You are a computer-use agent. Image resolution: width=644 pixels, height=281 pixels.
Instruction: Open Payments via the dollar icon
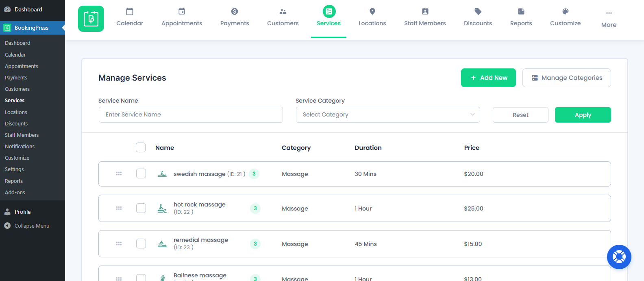[235, 11]
